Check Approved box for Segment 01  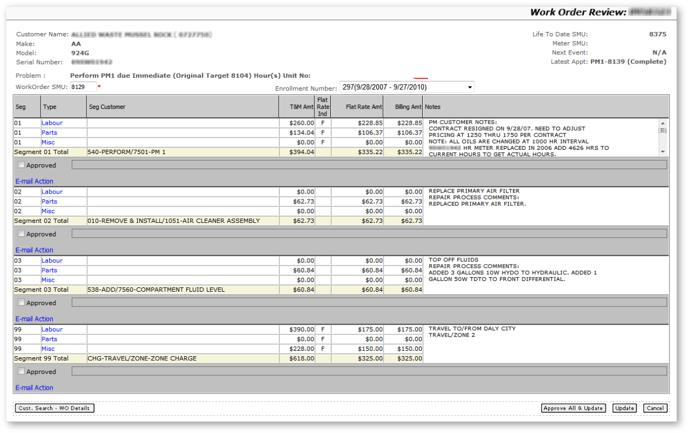[21, 165]
